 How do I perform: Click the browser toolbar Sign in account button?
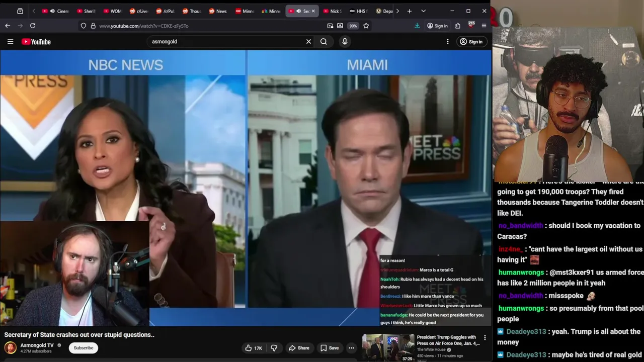pos(437,26)
